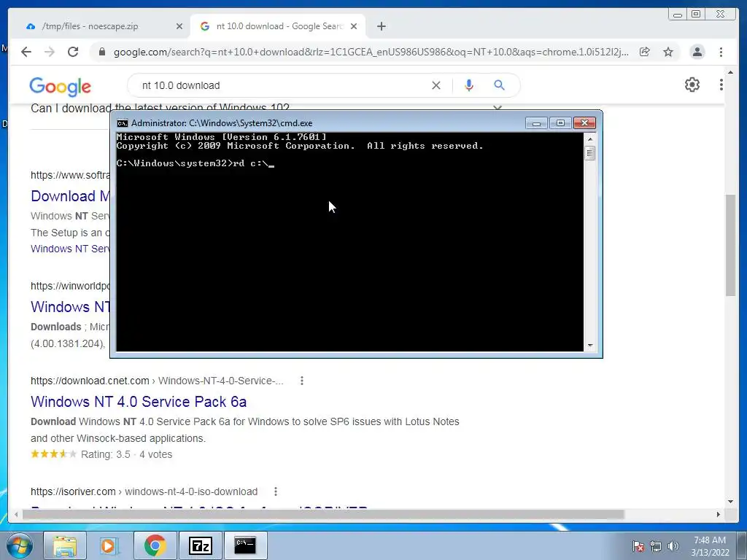The width and height of the screenshot is (747, 560).
Task: Click the Chrome address bar URL
Action: click(x=371, y=52)
